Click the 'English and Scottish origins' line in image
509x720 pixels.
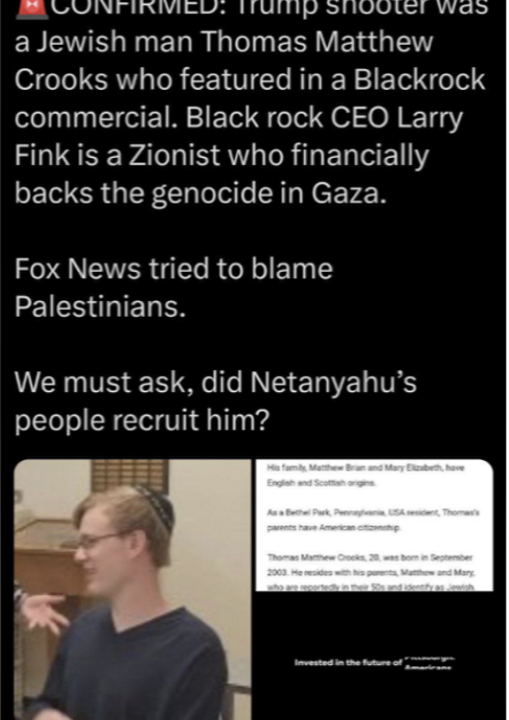click(321, 483)
